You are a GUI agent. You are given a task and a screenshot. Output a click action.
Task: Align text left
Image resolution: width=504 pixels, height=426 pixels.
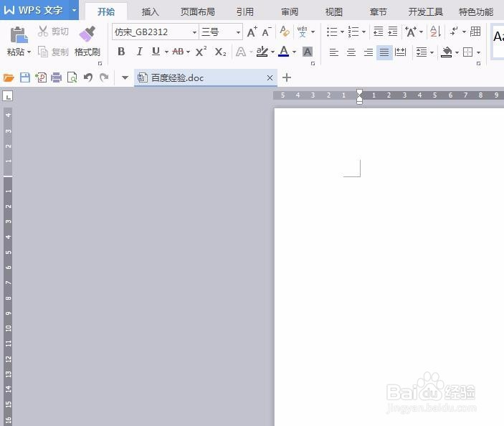click(x=334, y=52)
